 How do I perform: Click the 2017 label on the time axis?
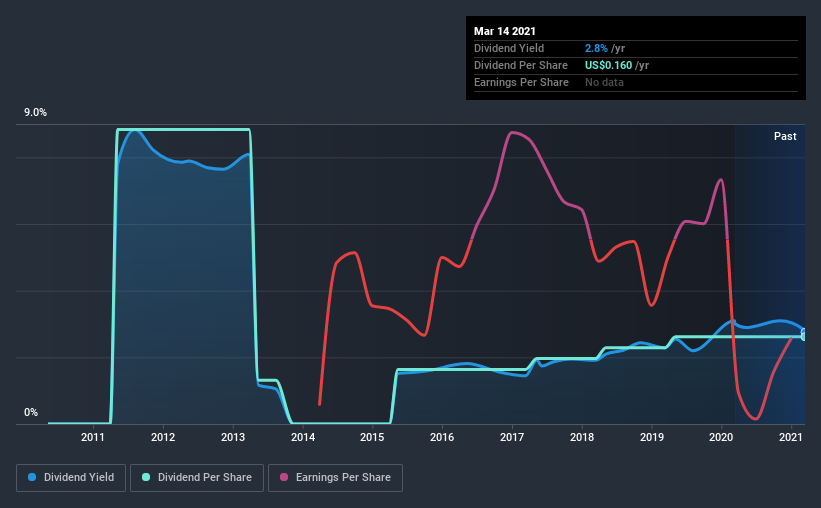point(512,437)
